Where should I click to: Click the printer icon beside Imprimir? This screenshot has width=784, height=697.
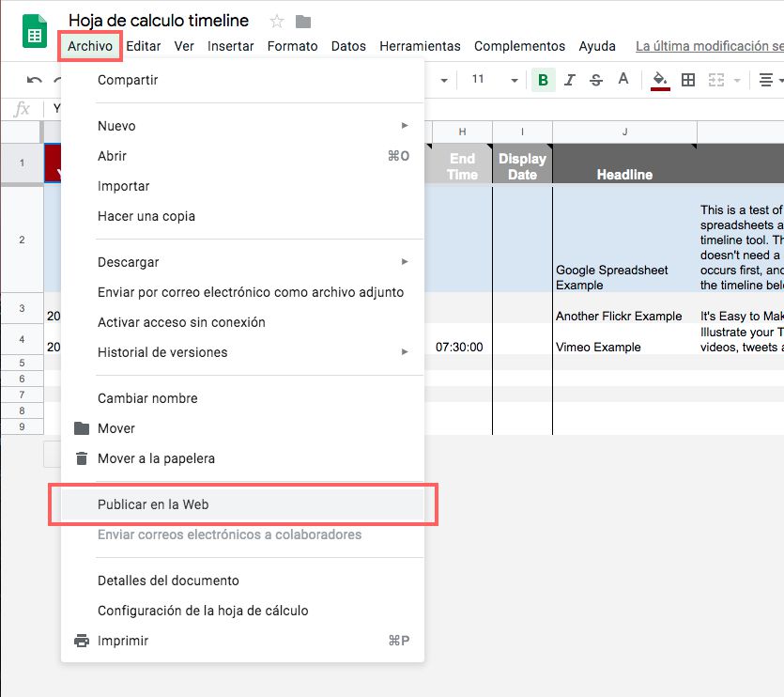[x=82, y=641]
